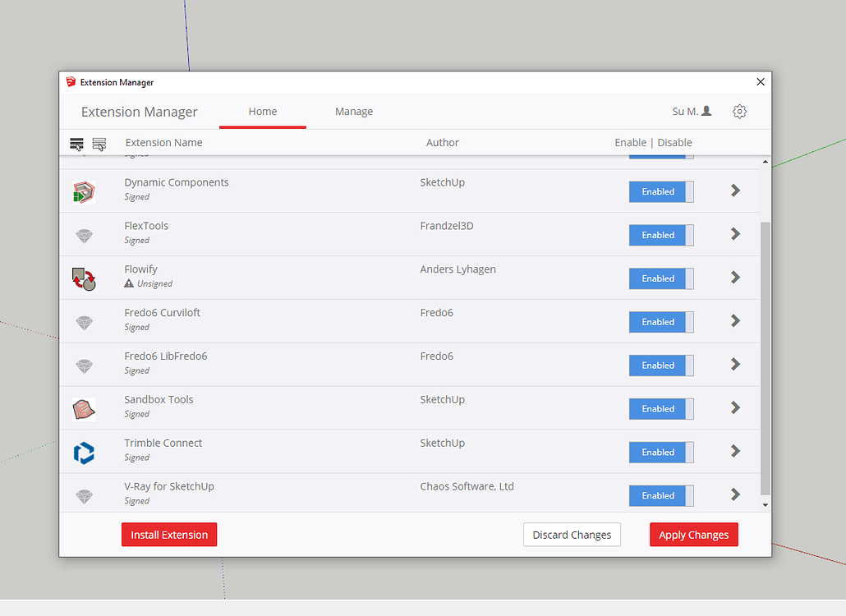Viewport: 846px width, 616px height.
Task: Click the Flowify extension icon
Action: coord(84,279)
